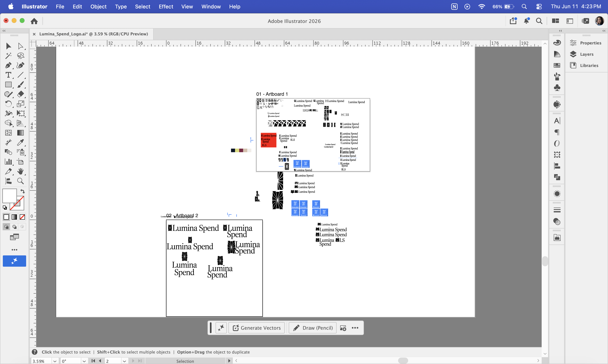This screenshot has width=608, height=364.
Task: Select the Scale tool
Action: pos(21,104)
